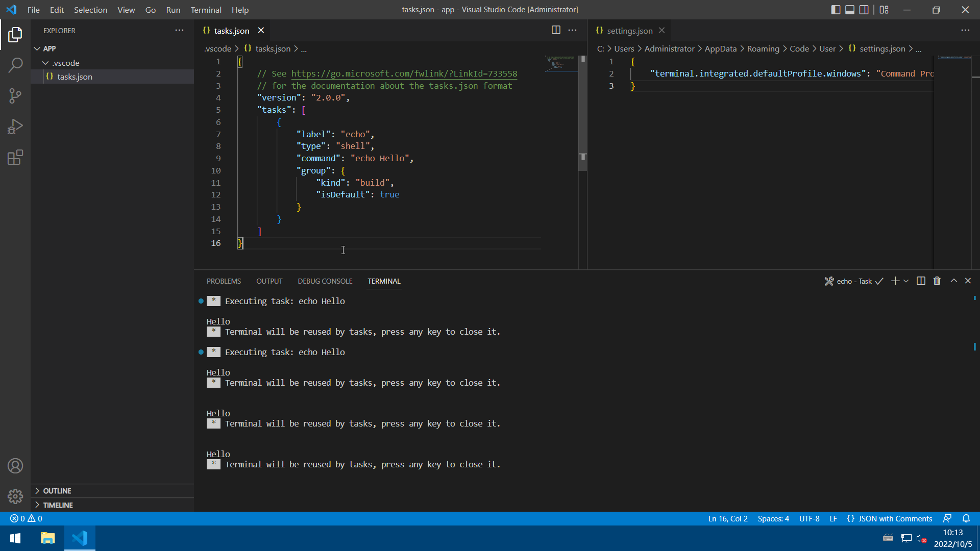Open notifications bell in status bar
980x551 pixels.
point(966,518)
